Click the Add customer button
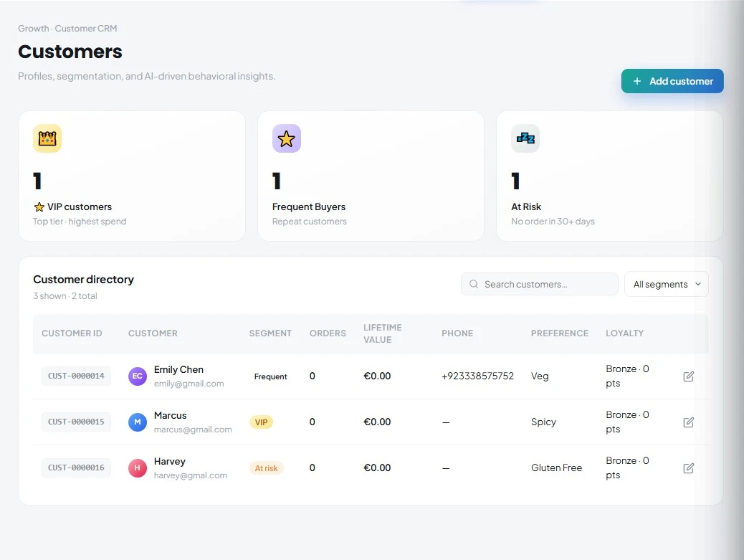The width and height of the screenshot is (744, 560). pos(672,81)
